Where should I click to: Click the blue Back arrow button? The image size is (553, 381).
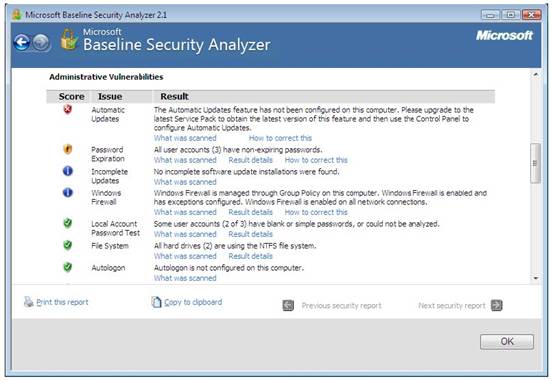22,43
